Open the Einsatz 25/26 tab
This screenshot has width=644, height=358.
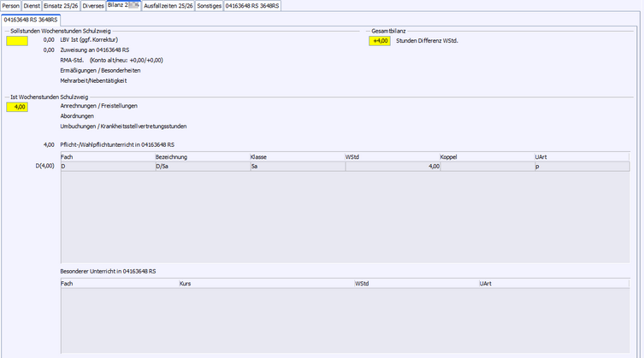(x=61, y=6)
